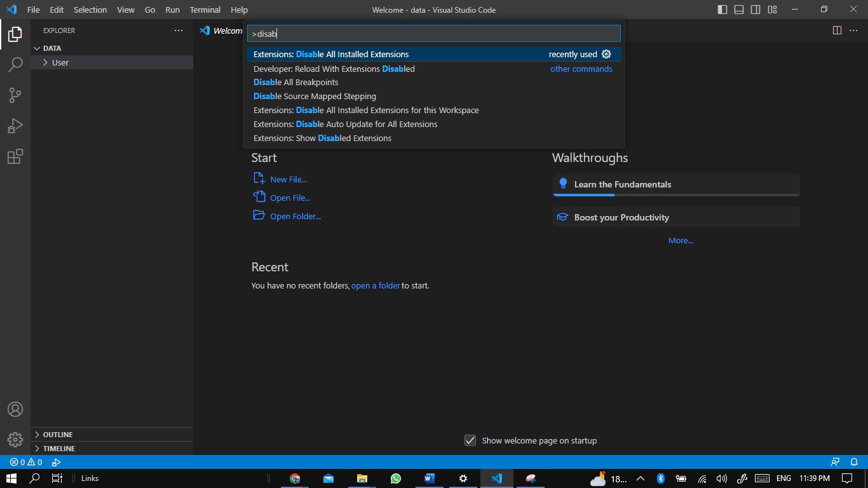This screenshot has height=488, width=868.
Task: Select Developer: Reload With Extensions Disabled
Action: point(434,69)
